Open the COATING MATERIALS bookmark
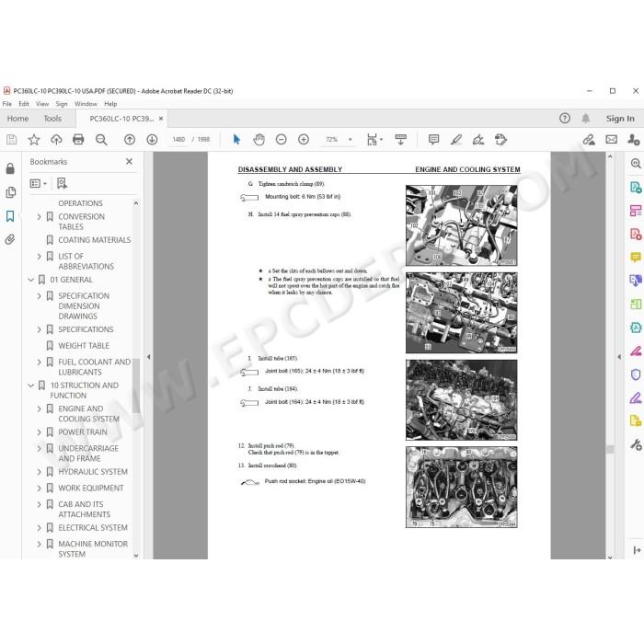 click(95, 240)
